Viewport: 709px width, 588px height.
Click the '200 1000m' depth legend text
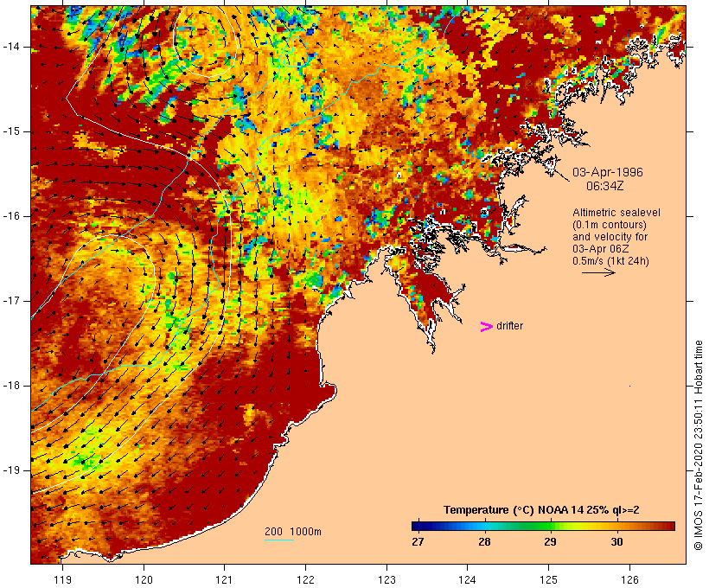[x=293, y=532]
